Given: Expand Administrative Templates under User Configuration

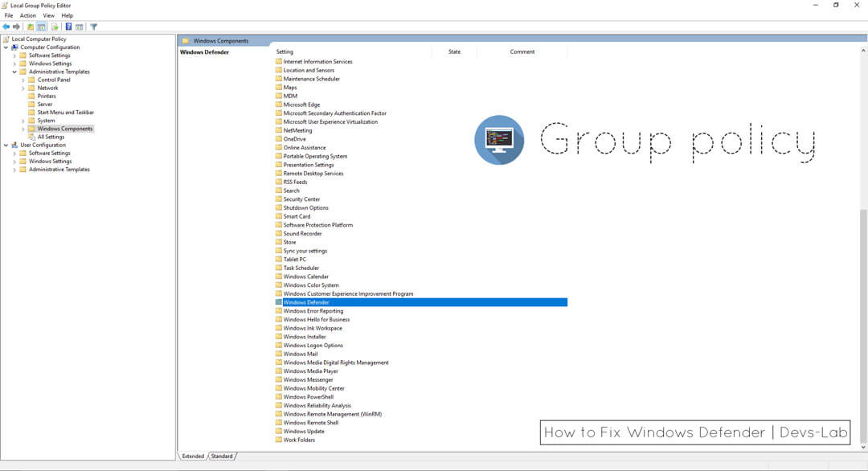Looking at the screenshot, I should (14, 170).
